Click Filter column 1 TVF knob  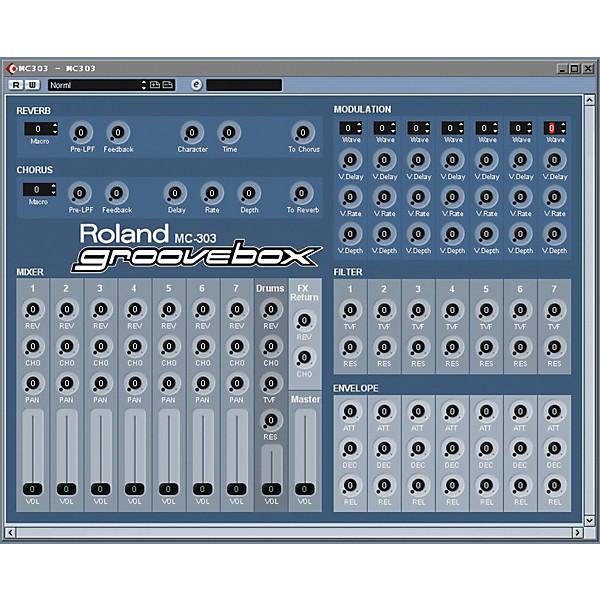pyautogui.click(x=350, y=310)
